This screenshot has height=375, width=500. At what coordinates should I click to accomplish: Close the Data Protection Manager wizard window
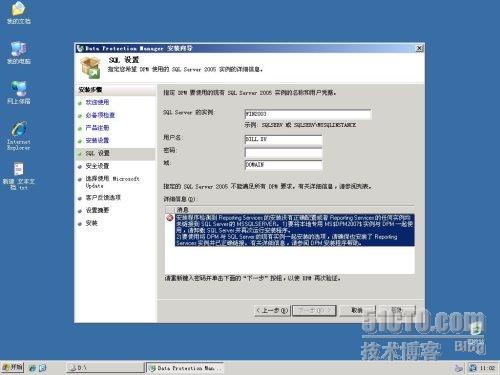click(x=419, y=48)
